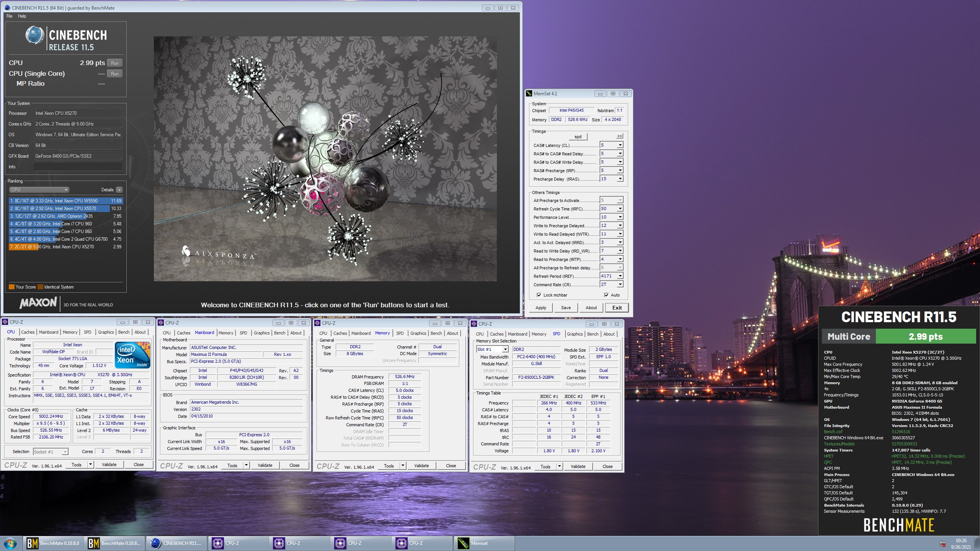
Task: Open Details arrow in Ranking panel
Action: (x=119, y=190)
